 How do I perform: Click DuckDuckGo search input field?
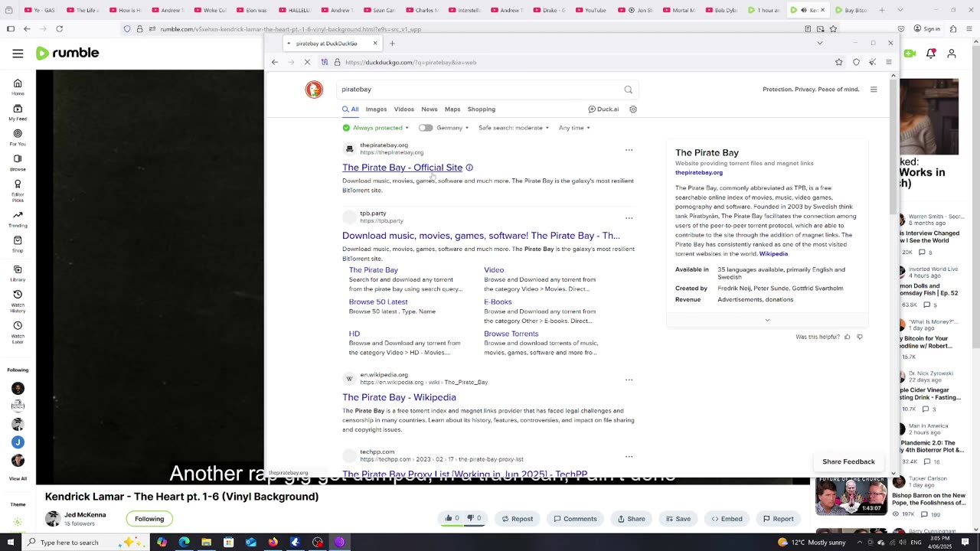pyautogui.click(x=479, y=90)
